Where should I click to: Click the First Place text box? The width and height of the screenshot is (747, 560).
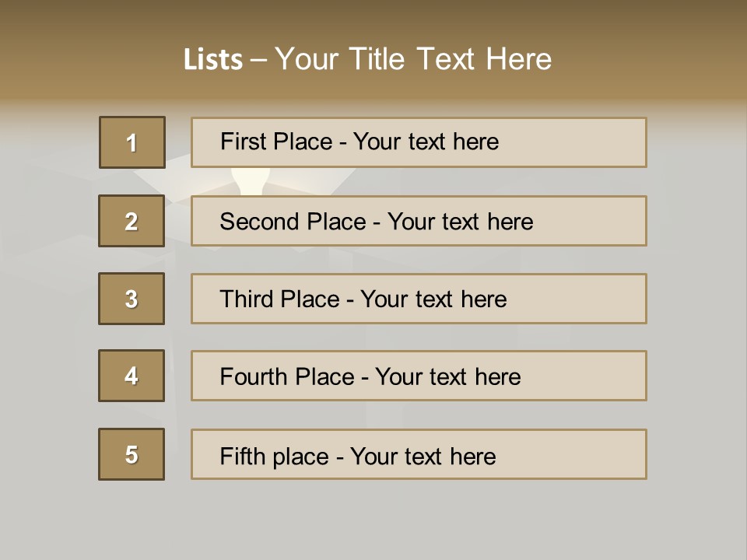[419, 142]
